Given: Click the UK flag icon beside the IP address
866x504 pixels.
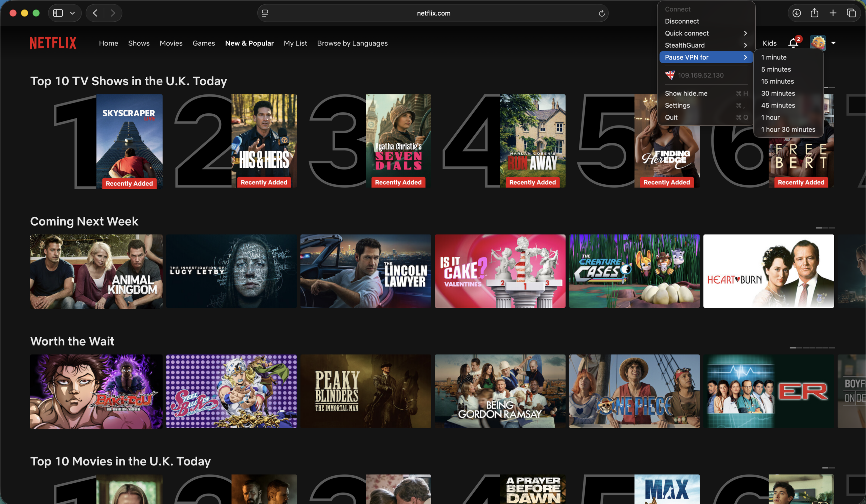Looking at the screenshot, I should (670, 75).
